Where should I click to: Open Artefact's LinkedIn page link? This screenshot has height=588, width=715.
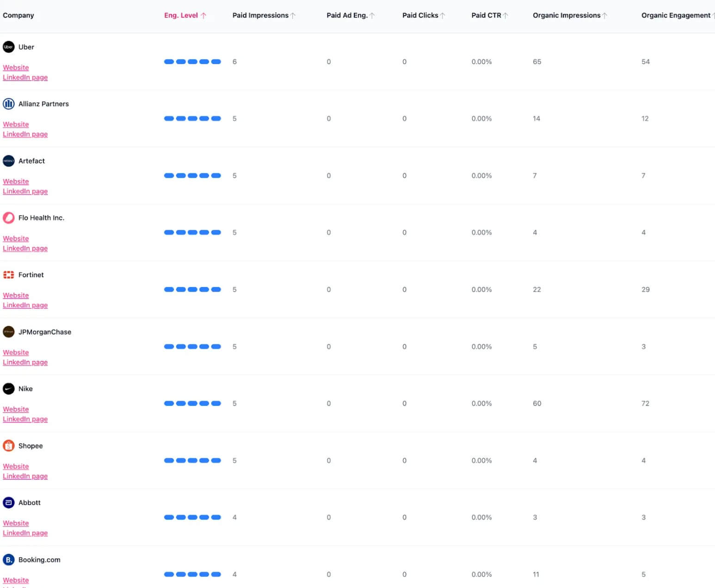pos(25,191)
